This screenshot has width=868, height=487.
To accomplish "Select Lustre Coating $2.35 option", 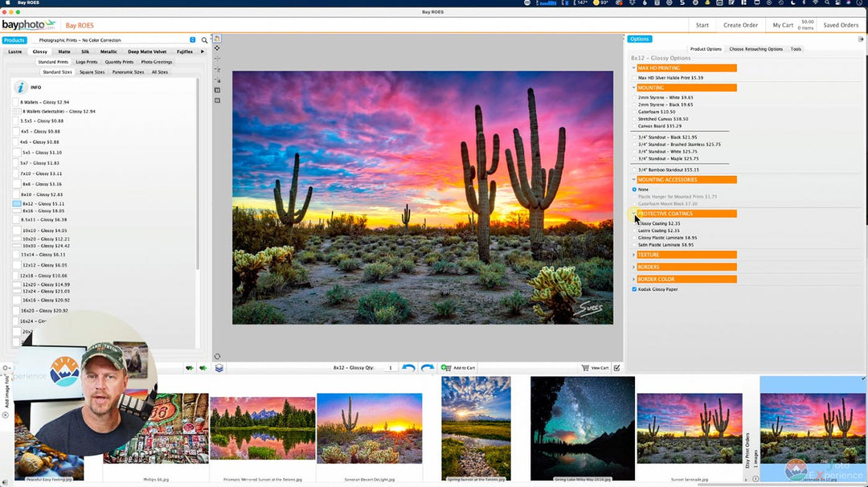I will coord(634,231).
